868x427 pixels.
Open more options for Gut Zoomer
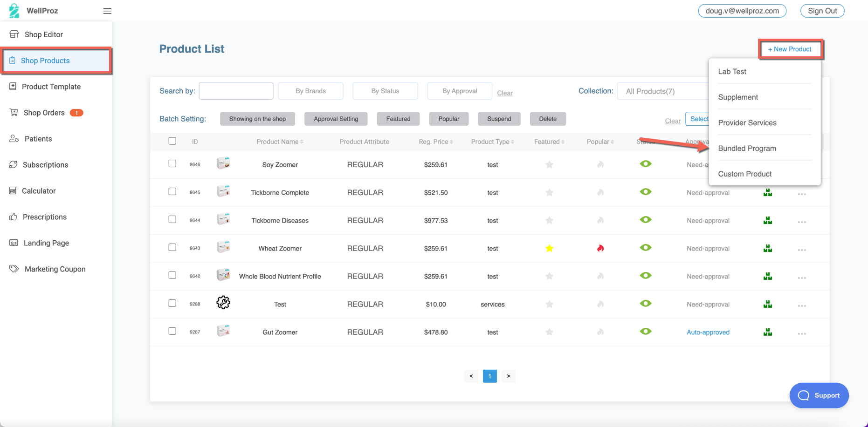tap(802, 334)
